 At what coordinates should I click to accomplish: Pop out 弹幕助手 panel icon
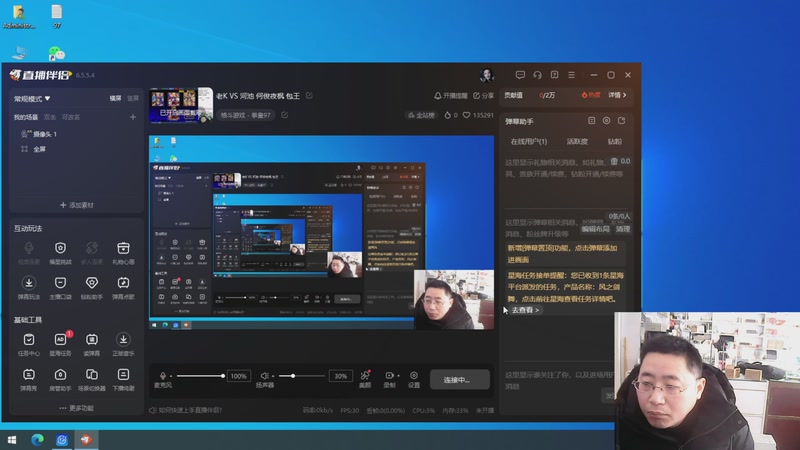[x=621, y=121]
